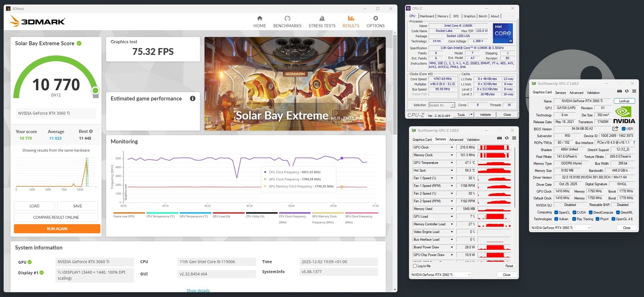Click the Lookup button in GPU-Z
644x297 pixels.
pos(624,101)
